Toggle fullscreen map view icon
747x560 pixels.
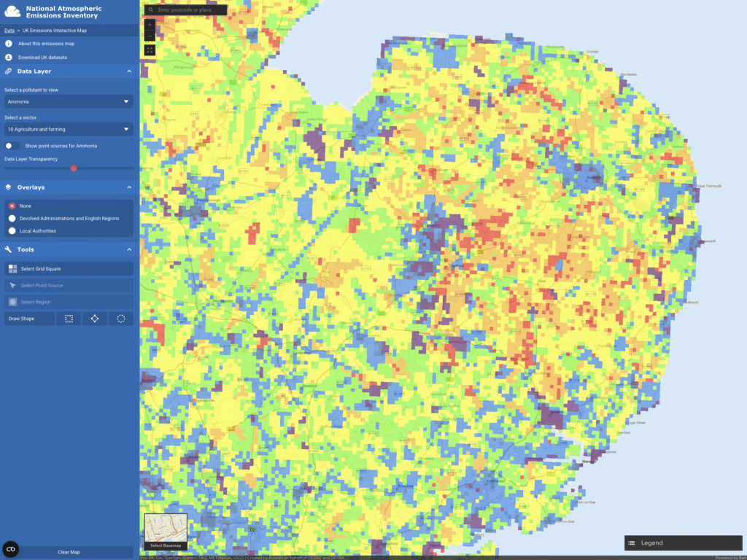pos(150,50)
